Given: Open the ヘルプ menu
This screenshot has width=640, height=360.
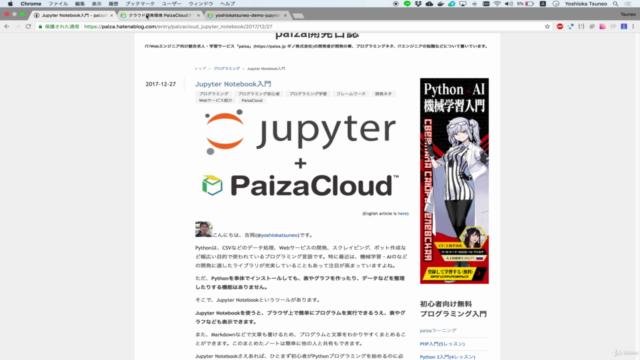Looking at the screenshot, I should (x=227, y=4).
